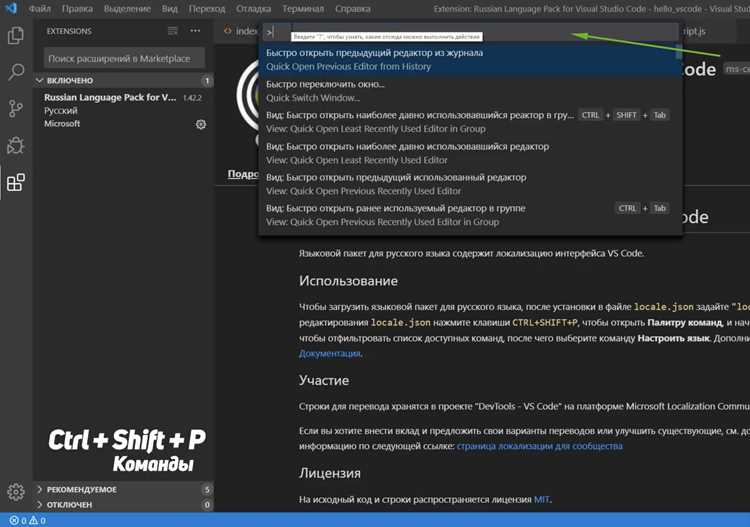This screenshot has height=527, width=750.
Task: Click the 1.42.2 version label
Action: point(192,98)
